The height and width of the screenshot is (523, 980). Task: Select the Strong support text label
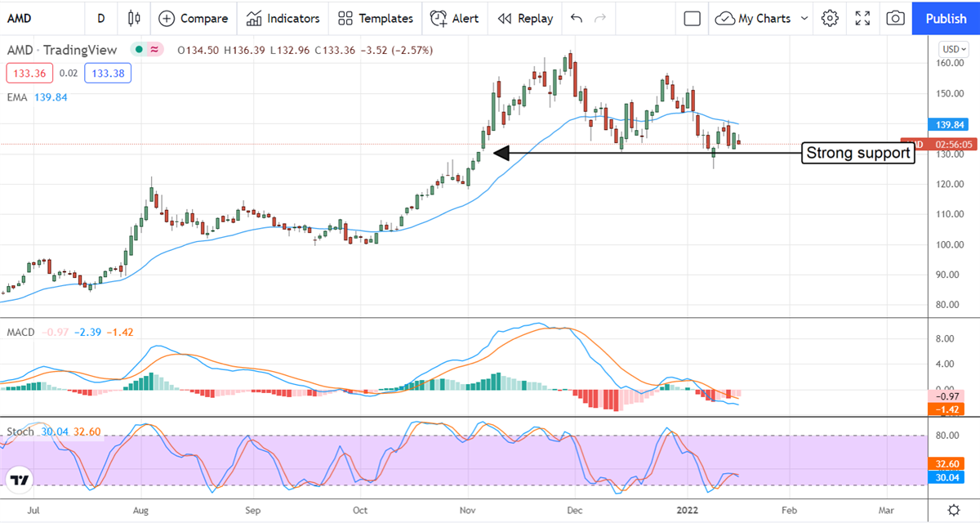pos(857,153)
